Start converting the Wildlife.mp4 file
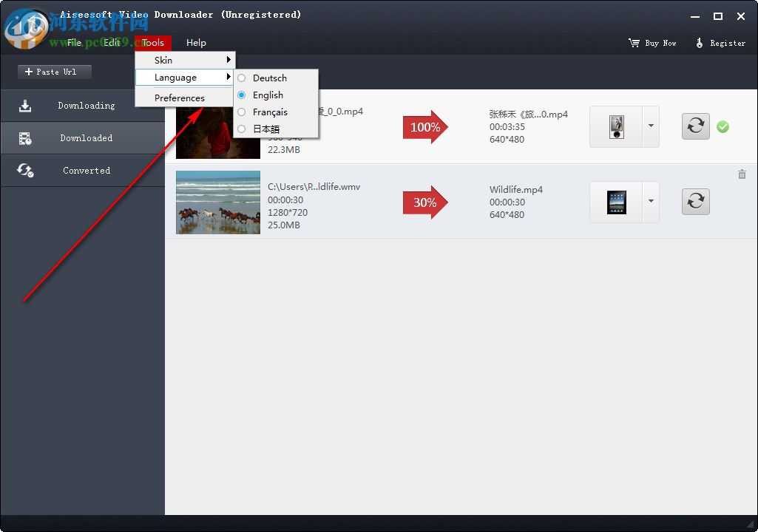Image resolution: width=758 pixels, height=532 pixels. click(x=695, y=201)
